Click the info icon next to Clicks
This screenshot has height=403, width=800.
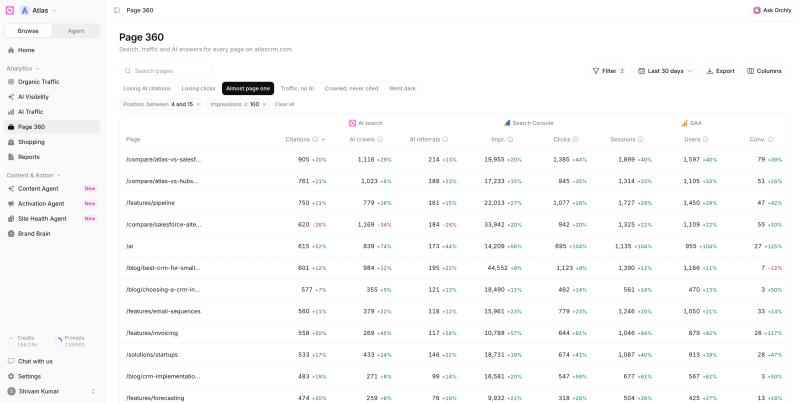click(x=576, y=139)
